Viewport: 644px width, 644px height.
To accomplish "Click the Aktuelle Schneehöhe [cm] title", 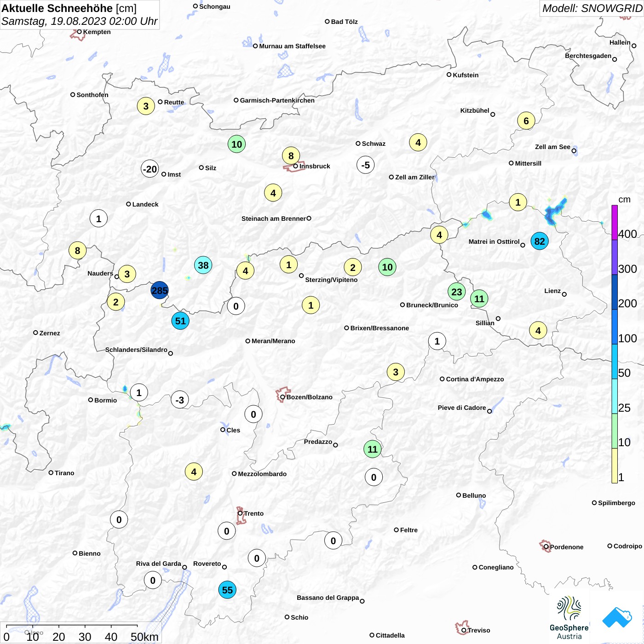I will (x=69, y=8).
